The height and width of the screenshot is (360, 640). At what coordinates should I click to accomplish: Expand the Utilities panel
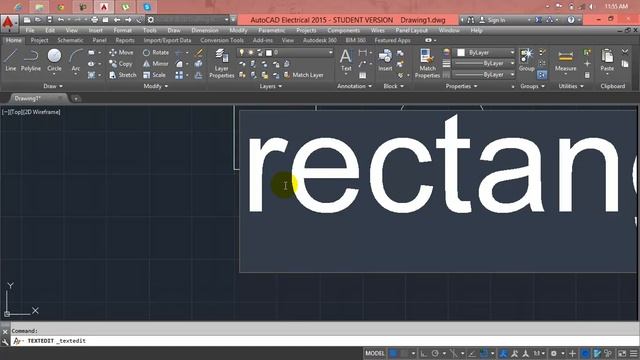tap(571, 86)
